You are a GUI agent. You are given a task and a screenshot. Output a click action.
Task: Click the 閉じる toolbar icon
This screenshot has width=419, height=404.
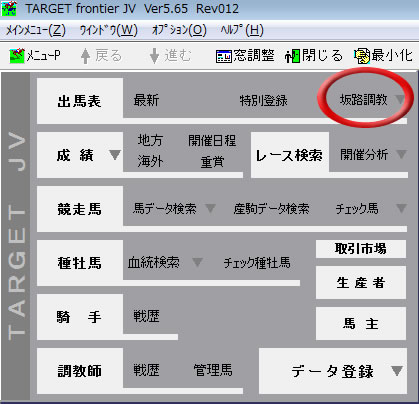(292, 56)
